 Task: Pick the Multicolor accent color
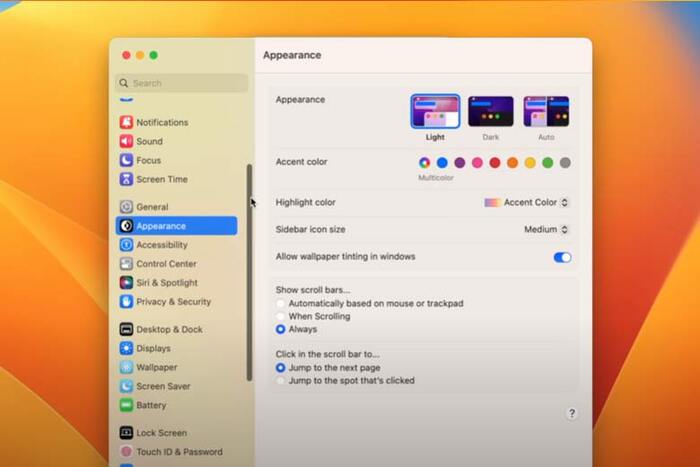[425, 163]
